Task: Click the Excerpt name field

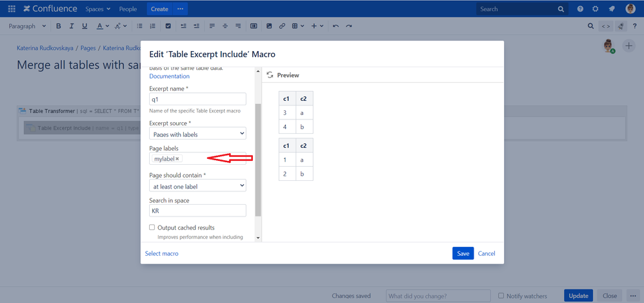Action: 197,99
